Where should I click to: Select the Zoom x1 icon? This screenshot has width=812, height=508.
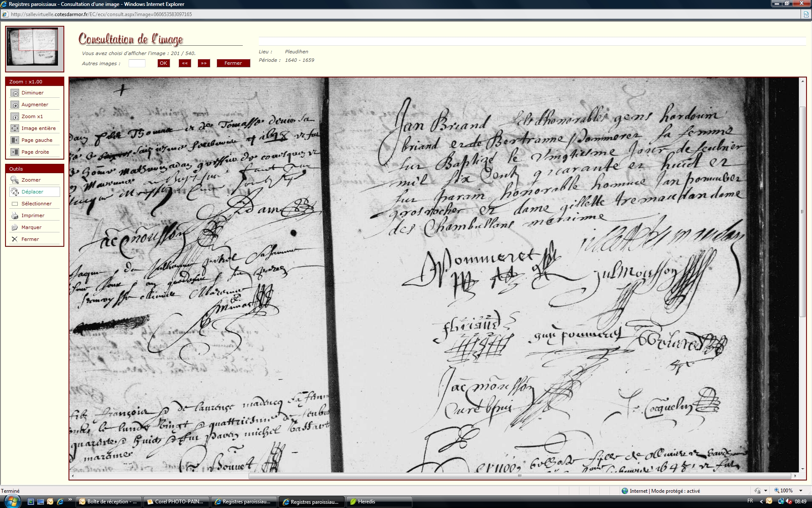(15, 116)
